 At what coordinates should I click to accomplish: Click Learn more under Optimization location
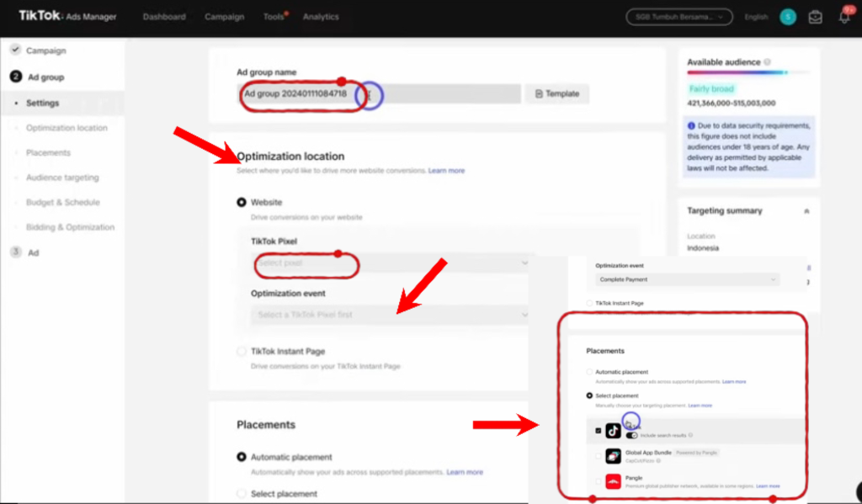point(446,171)
